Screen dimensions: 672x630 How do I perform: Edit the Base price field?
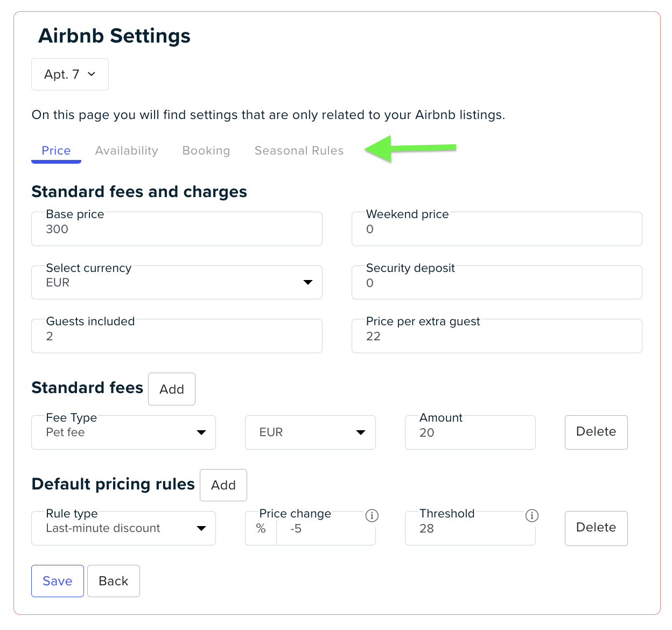tap(177, 229)
